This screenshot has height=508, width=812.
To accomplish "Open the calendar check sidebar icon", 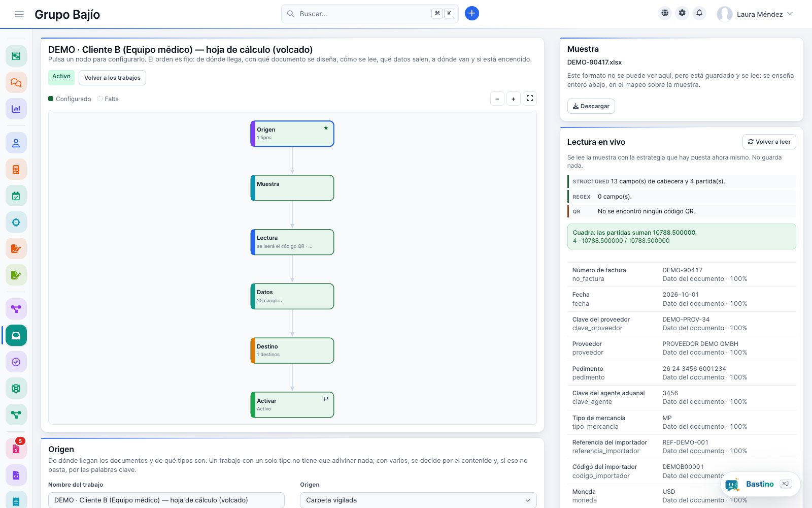I will (16, 196).
